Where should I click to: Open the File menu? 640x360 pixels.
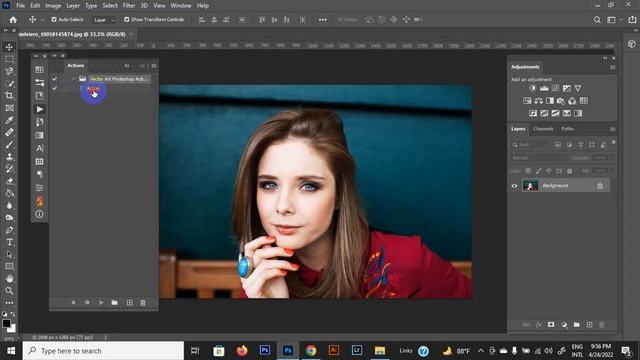tap(20, 6)
